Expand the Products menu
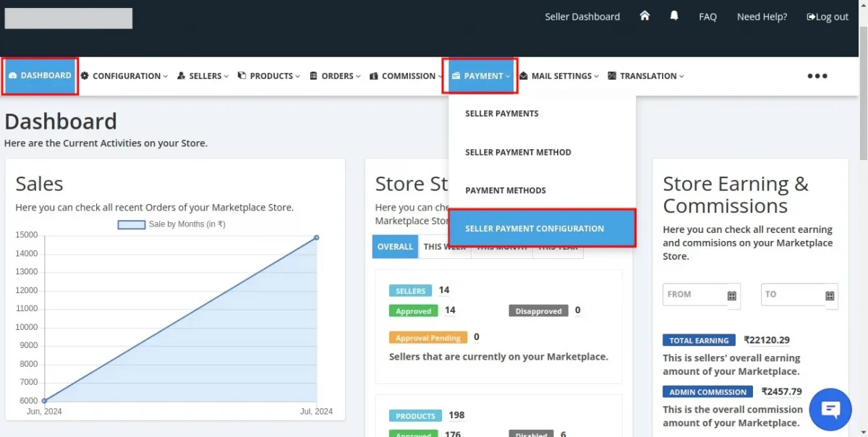 pos(268,76)
